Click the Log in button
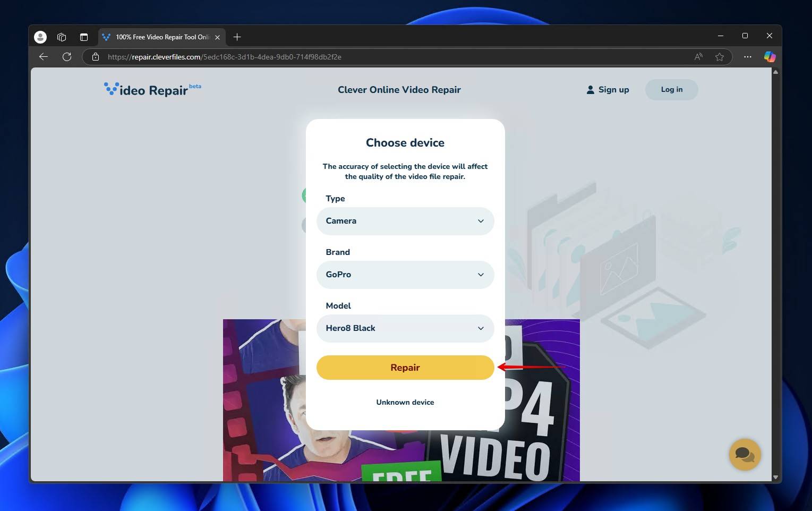The width and height of the screenshot is (812, 511). click(x=671, y=89)
